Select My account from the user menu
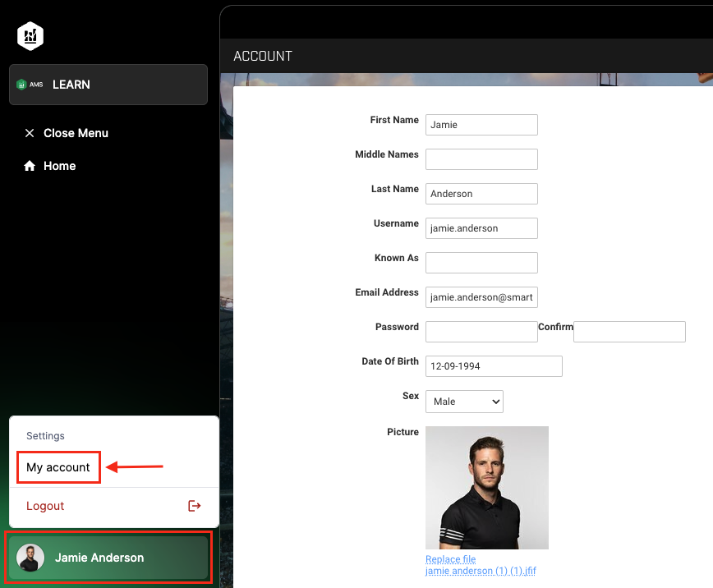 point(58,466)
